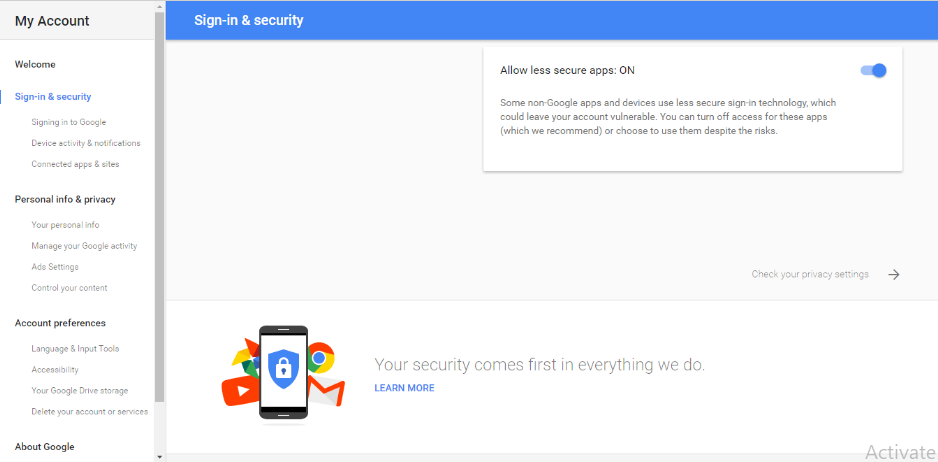The width and height of the screenshot is (938, 462).
Task: Open Check your privacy settings link
Action: tap(810, 274)
